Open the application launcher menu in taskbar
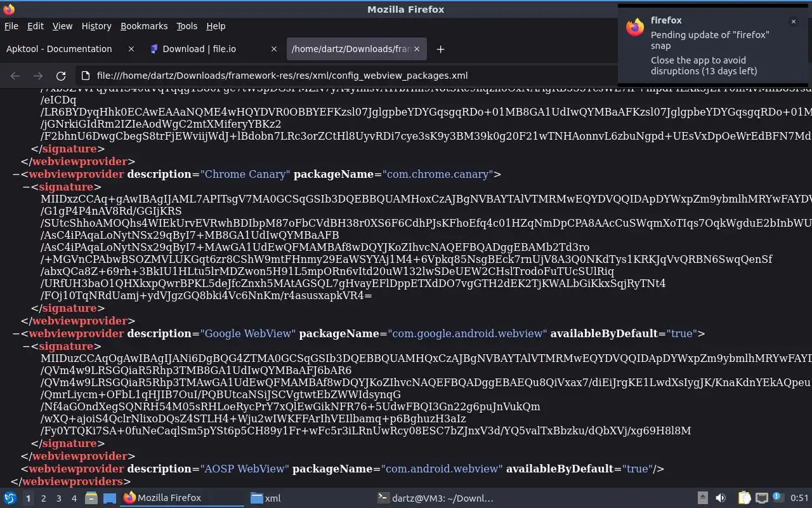This screenshot has height=508, width=812. 10,498
